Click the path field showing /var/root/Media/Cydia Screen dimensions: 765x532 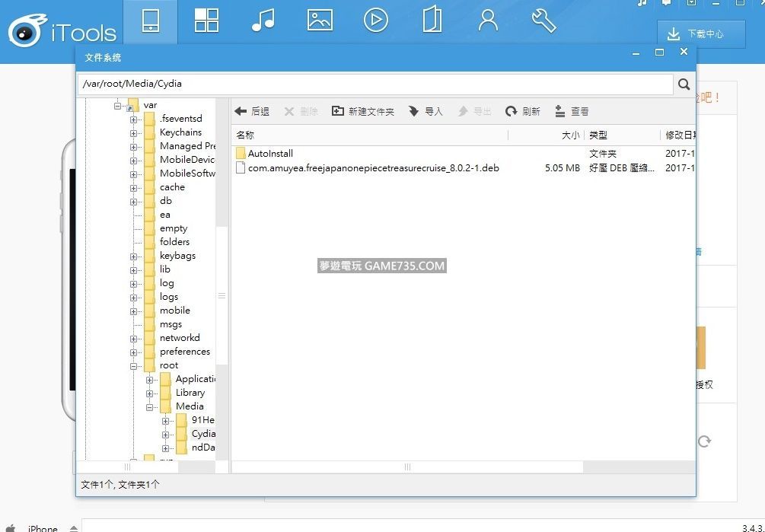click(375, 84)
